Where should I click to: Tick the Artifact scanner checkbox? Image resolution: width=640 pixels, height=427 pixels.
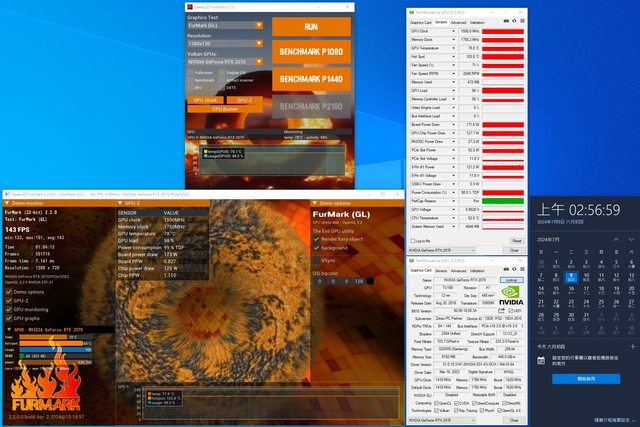[223, 80]
